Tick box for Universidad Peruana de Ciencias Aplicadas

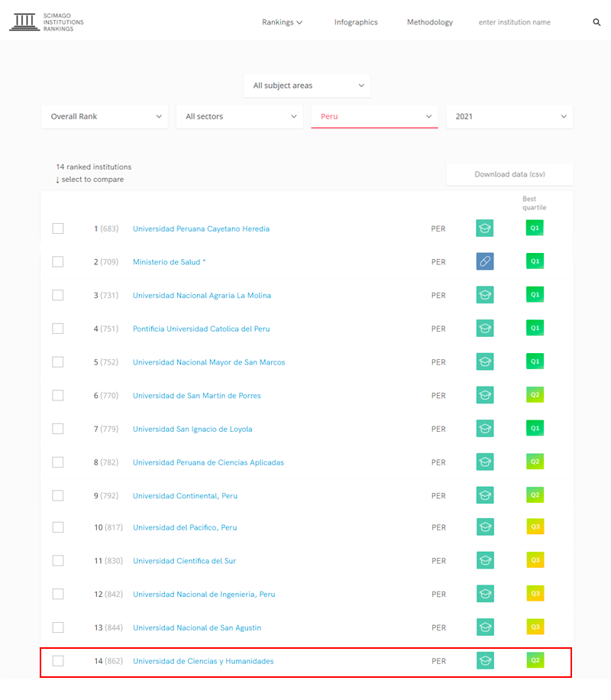pos(57,462)
